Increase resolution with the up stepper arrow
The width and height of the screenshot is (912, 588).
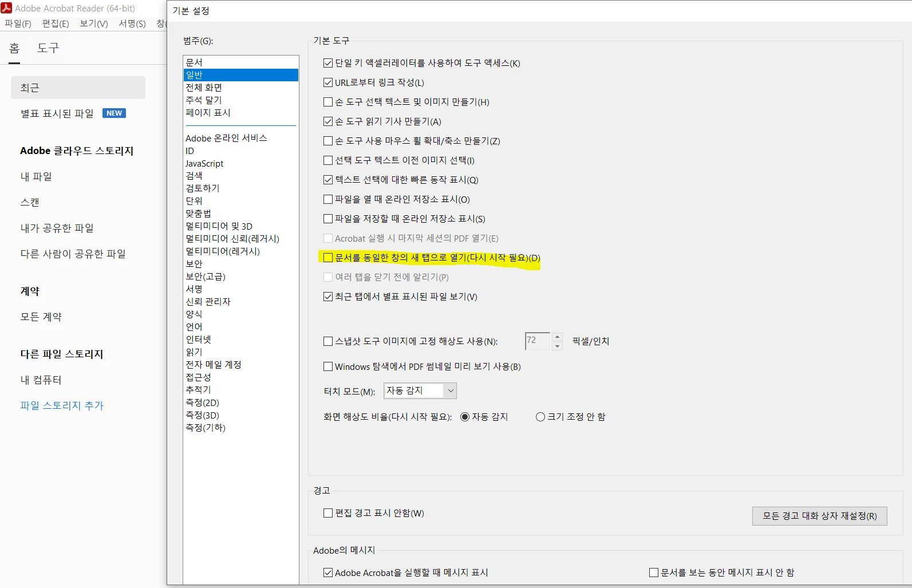tap(557, 337)
